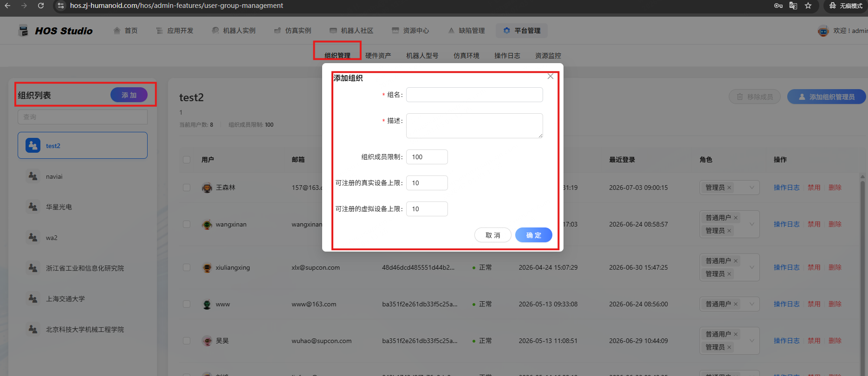Open the 操作日志 sub tab
The width and height of the screenshot is (868, 376).
507,56
